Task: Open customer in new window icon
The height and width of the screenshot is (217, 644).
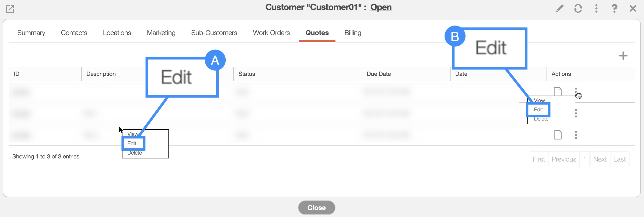Action: tap(10, 9)
